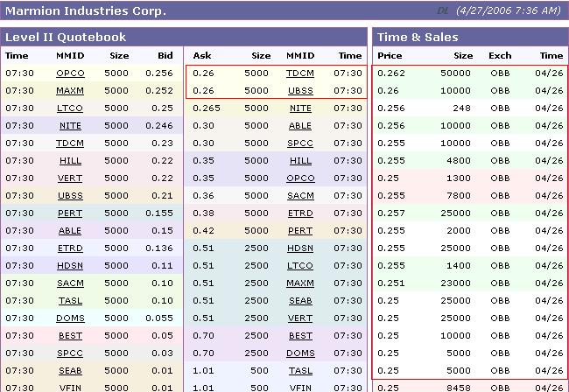The height and width of the screenshot is (392, 569).
Task: Open TDCM link in the 0.26 ask row
Action: 300,73
